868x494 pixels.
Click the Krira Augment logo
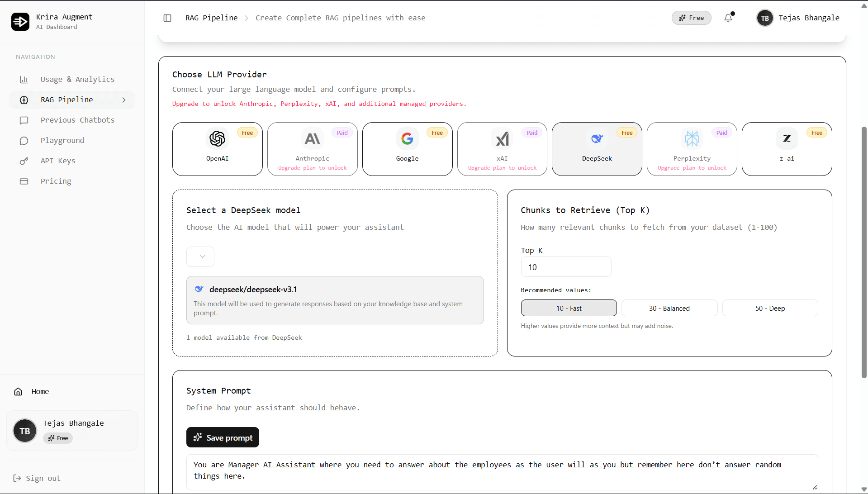(x=20, y=21)
